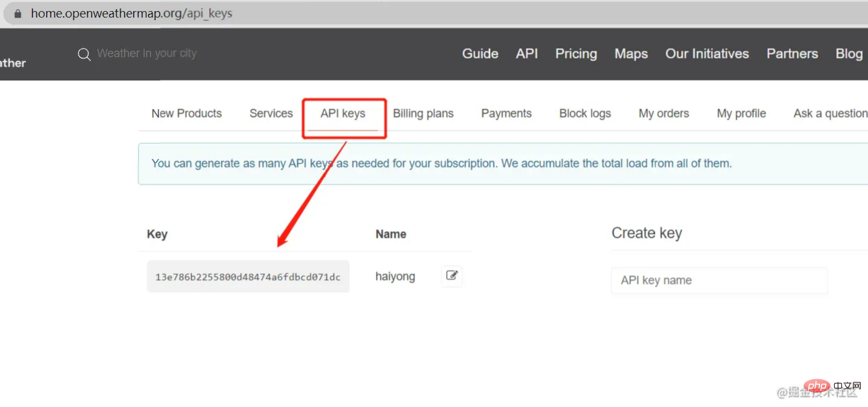The height and width of the screenshot is (407, 868).
Task: Open the Ask a question tab
Action: click(830, 114)
